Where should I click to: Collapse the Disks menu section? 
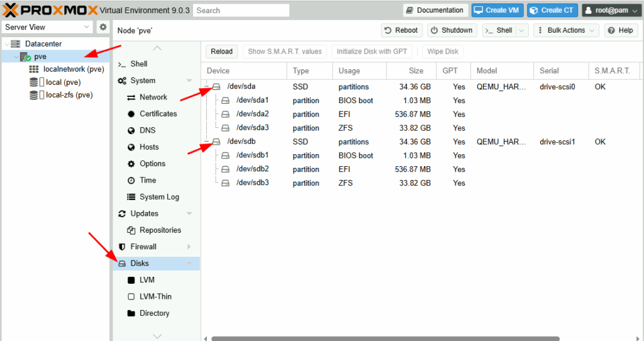tap(189, 264)
